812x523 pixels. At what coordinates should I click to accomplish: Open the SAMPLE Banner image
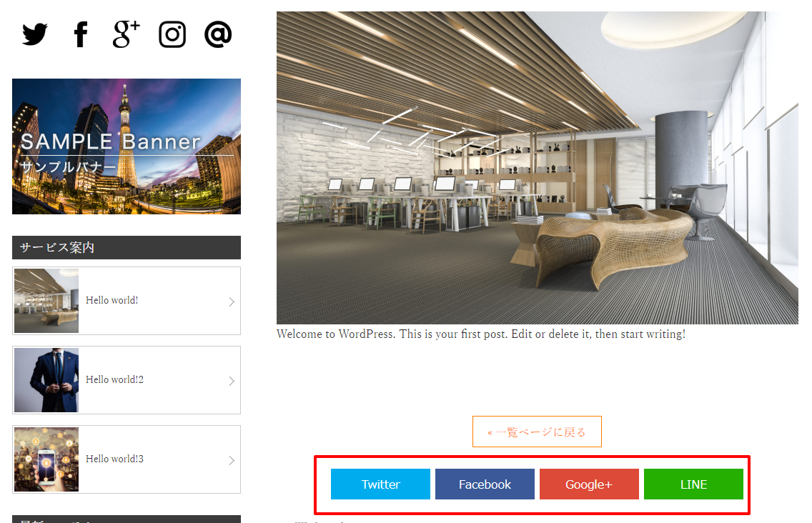click(127, 146)
